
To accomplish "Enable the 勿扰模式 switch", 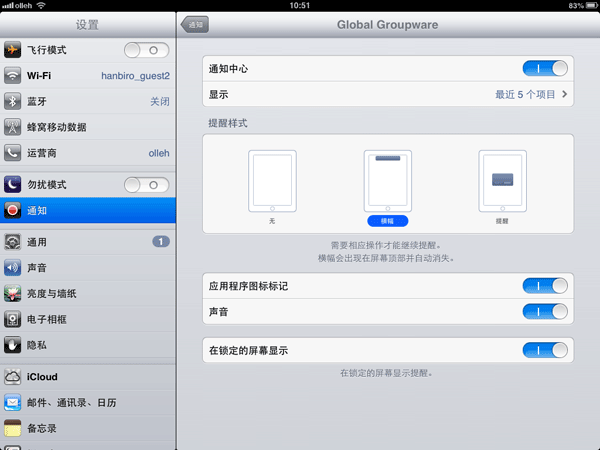I will [x=146, y=185].
